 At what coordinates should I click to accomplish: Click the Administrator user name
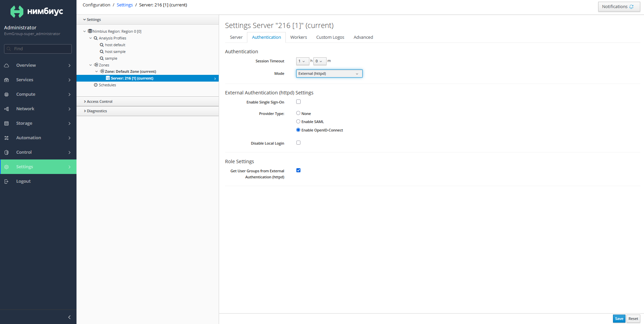20,28
